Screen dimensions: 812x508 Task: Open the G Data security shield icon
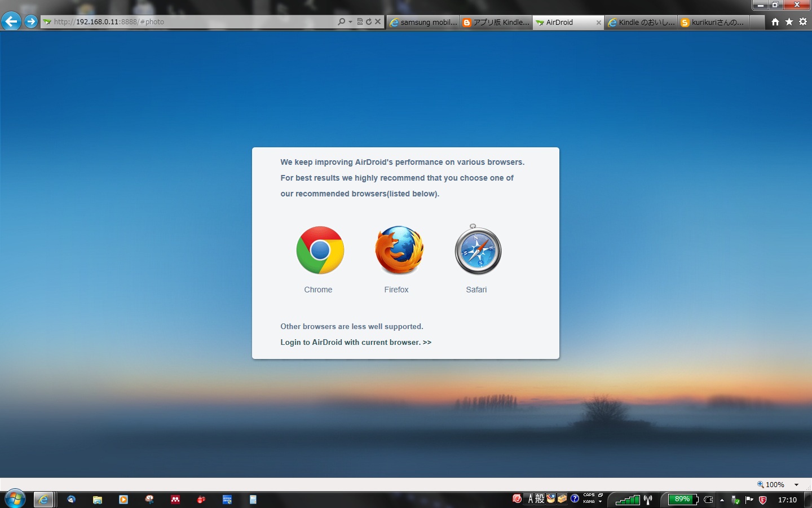click(763, 500)
